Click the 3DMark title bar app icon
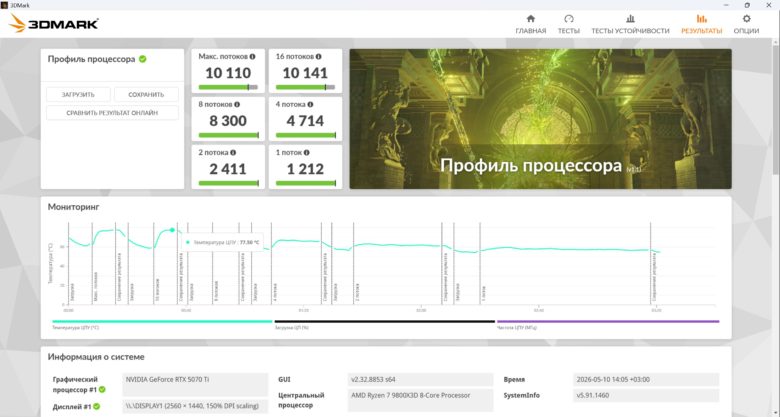 (5, 5)
